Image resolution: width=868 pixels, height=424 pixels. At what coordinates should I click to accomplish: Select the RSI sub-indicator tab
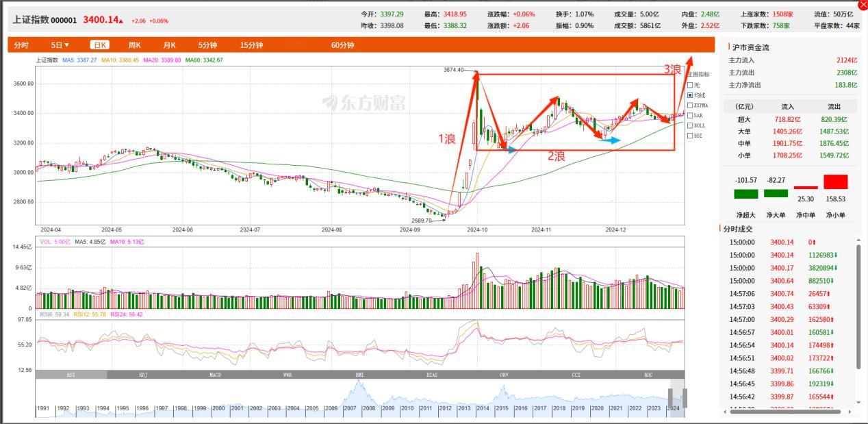pyautogui.click(x=71, y=375)
